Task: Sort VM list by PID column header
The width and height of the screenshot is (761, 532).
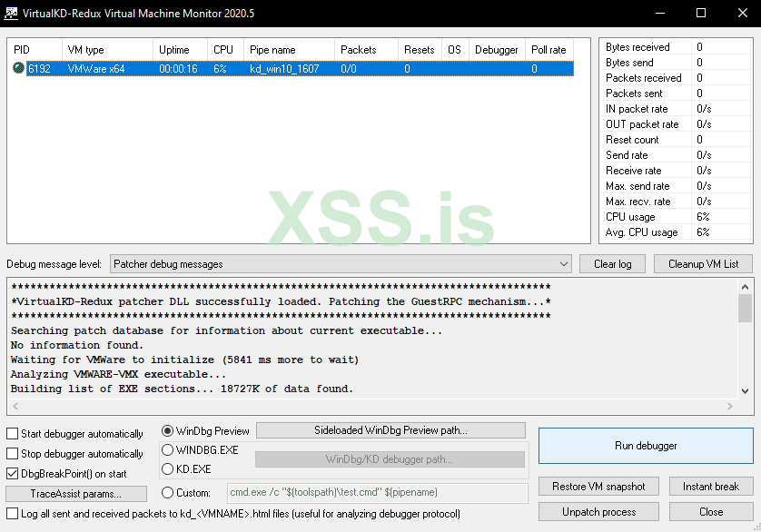Action: tap(35, 50)
